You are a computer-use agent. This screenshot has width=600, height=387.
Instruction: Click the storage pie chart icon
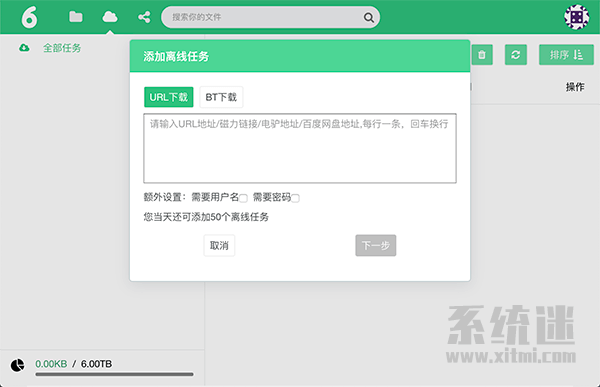coord(17,365)
